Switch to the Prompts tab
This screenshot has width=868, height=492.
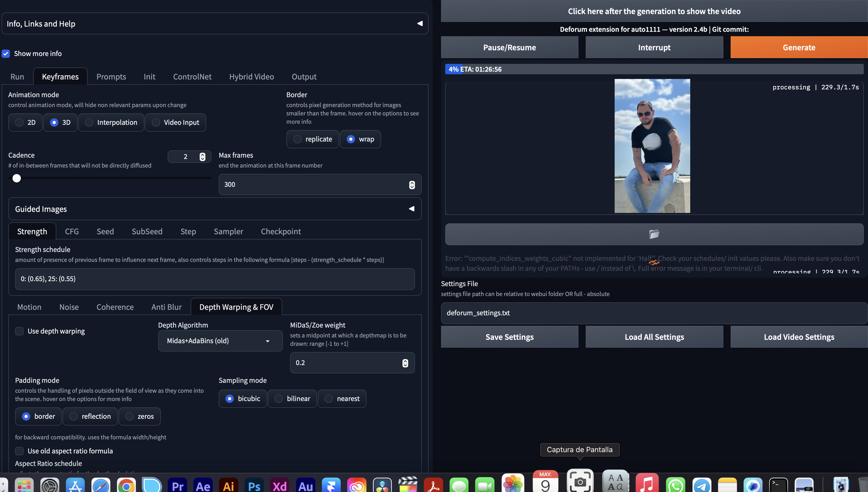(111, 77)
